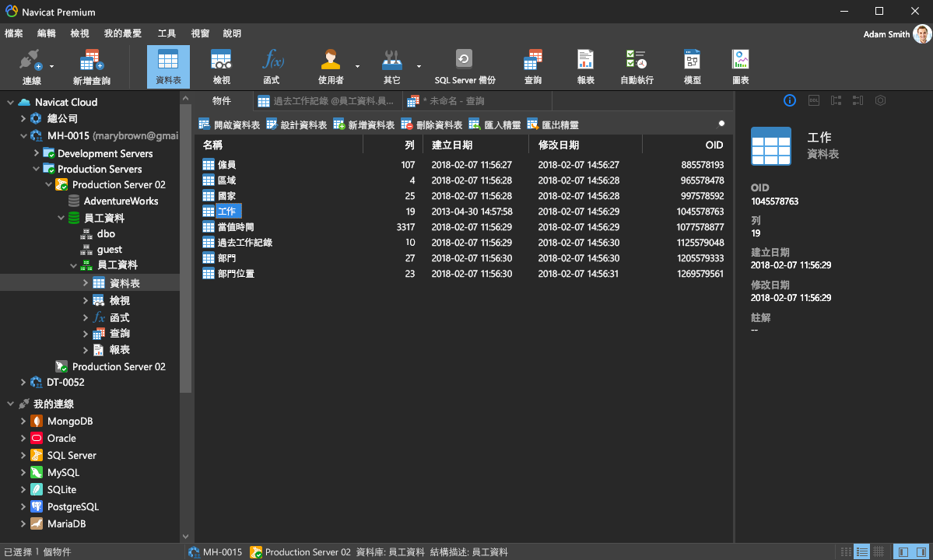Select the 部門位置 table row

point(464,274)
